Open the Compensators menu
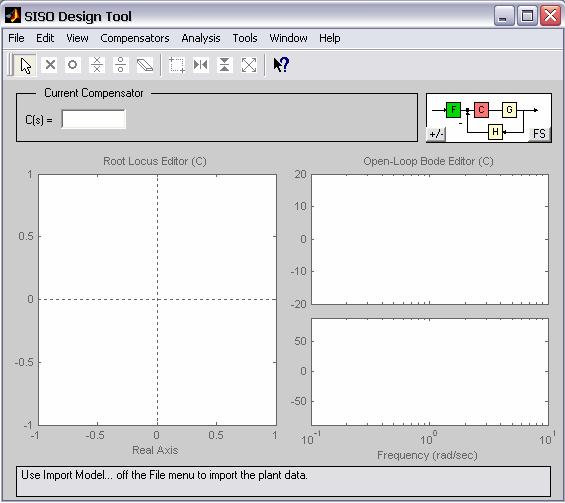 click(135, 38)
